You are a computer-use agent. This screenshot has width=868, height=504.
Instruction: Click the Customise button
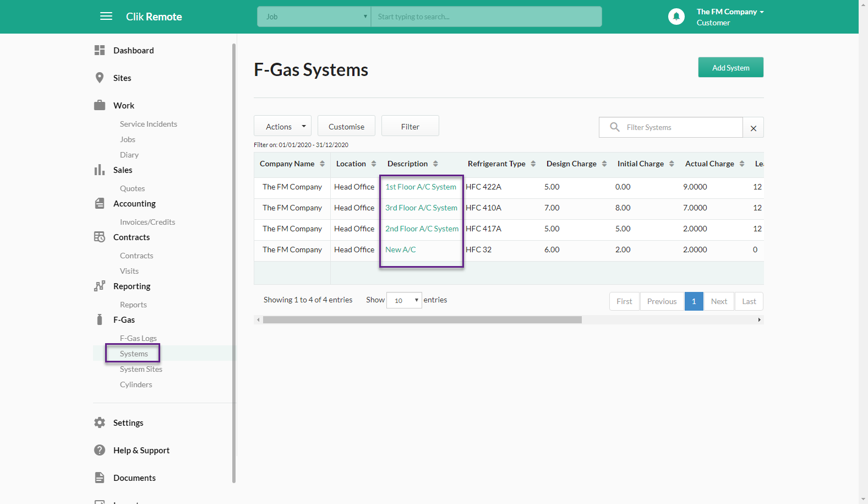346,126
